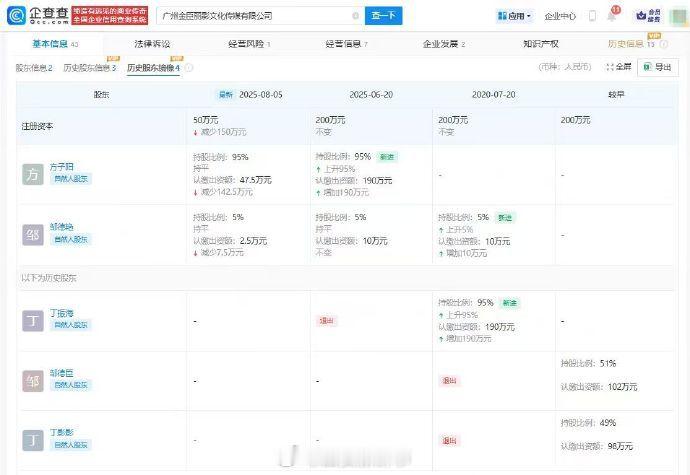
Task: Go to 企业中心
Action: pos(560,16)
